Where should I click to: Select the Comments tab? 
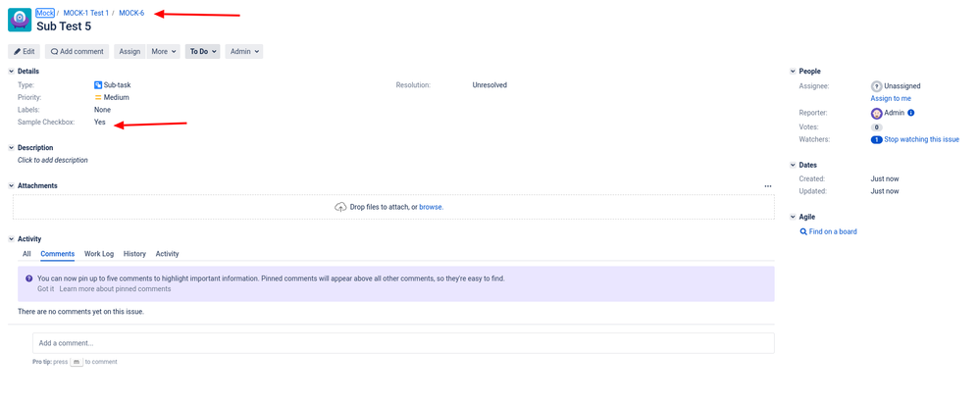click(58, 254)
